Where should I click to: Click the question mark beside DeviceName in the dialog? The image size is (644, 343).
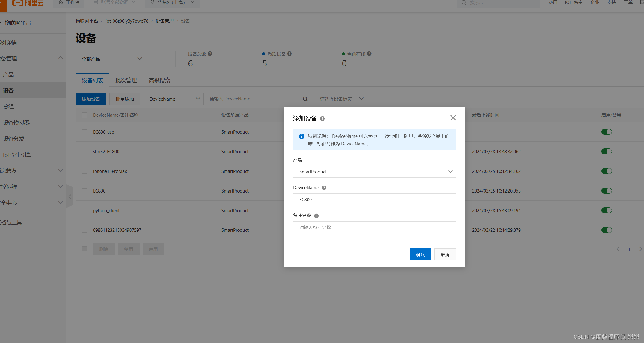(324, 188)
